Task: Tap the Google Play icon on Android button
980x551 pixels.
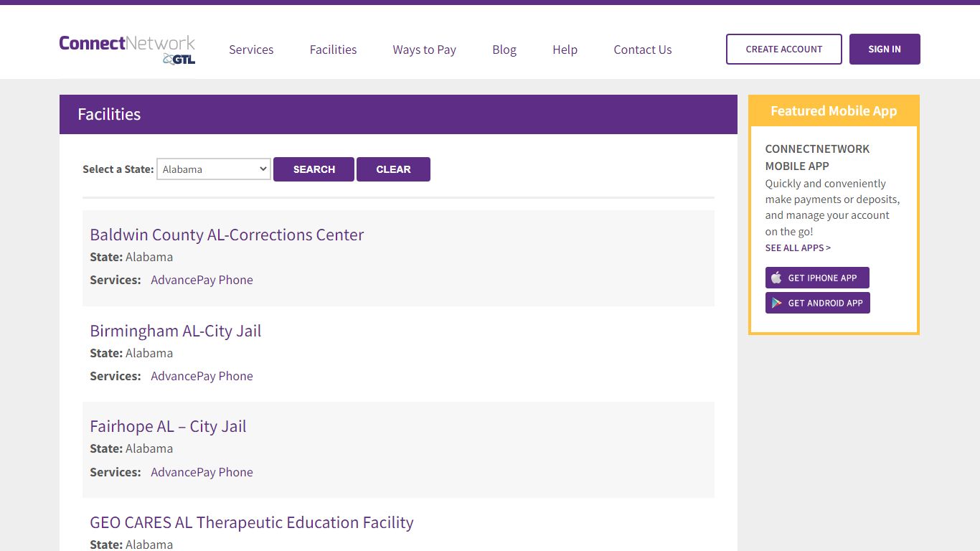Action: click(x=776, y=303)
